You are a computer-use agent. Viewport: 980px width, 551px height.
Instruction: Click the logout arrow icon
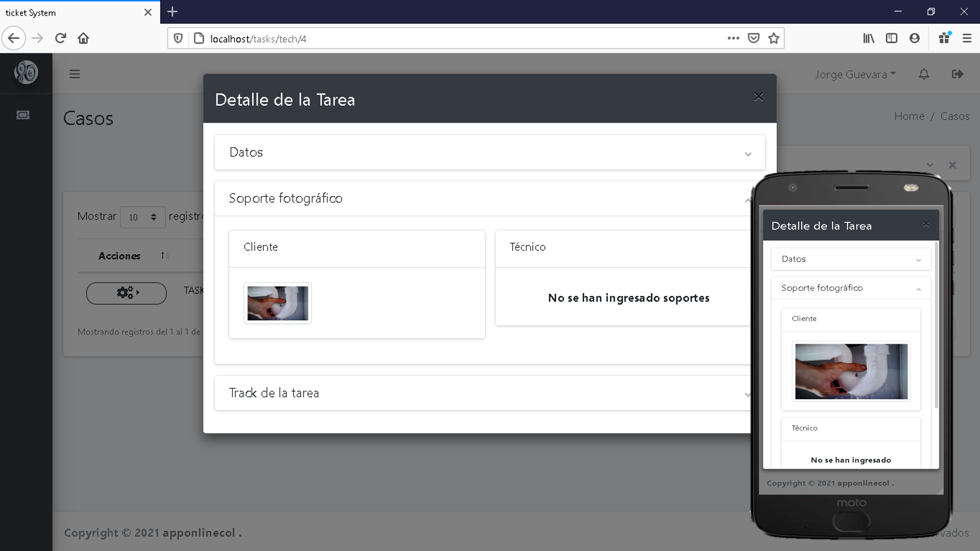[957, 74]
